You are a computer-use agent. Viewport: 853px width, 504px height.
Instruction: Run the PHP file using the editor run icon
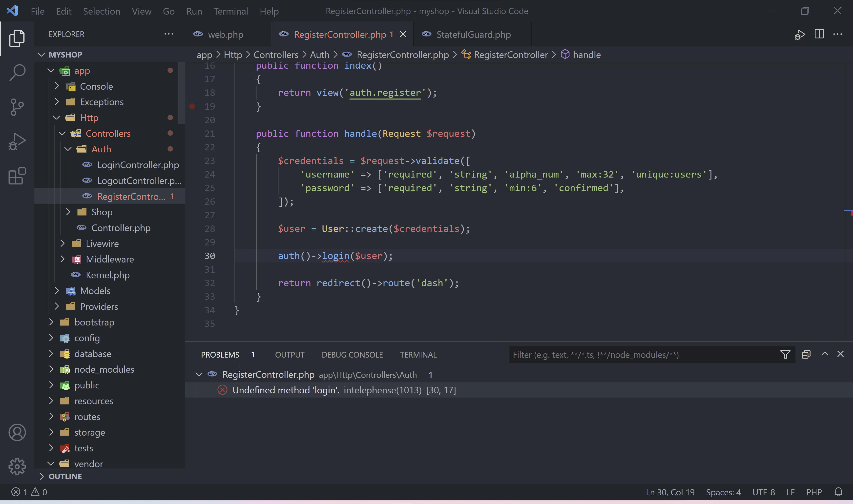point(799,34)
